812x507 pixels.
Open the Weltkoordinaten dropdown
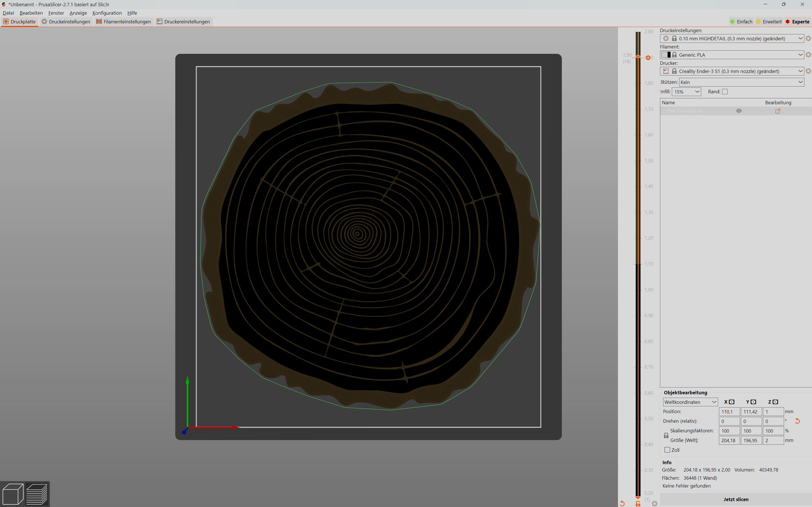690,402
